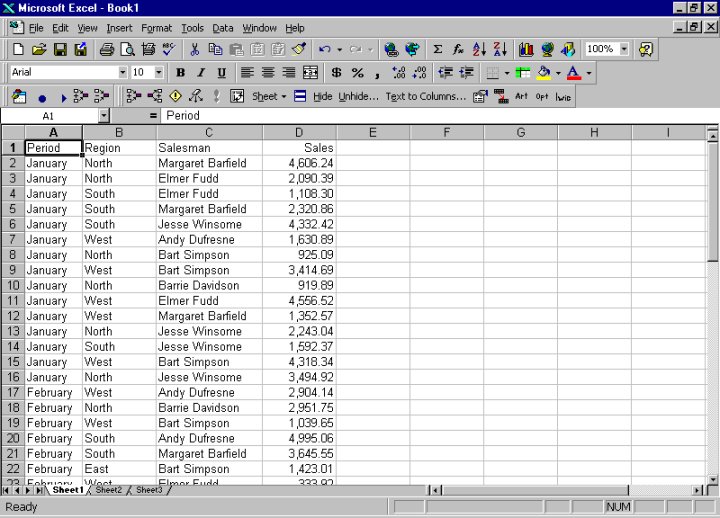Open the Insert menu

pos(119,28)
